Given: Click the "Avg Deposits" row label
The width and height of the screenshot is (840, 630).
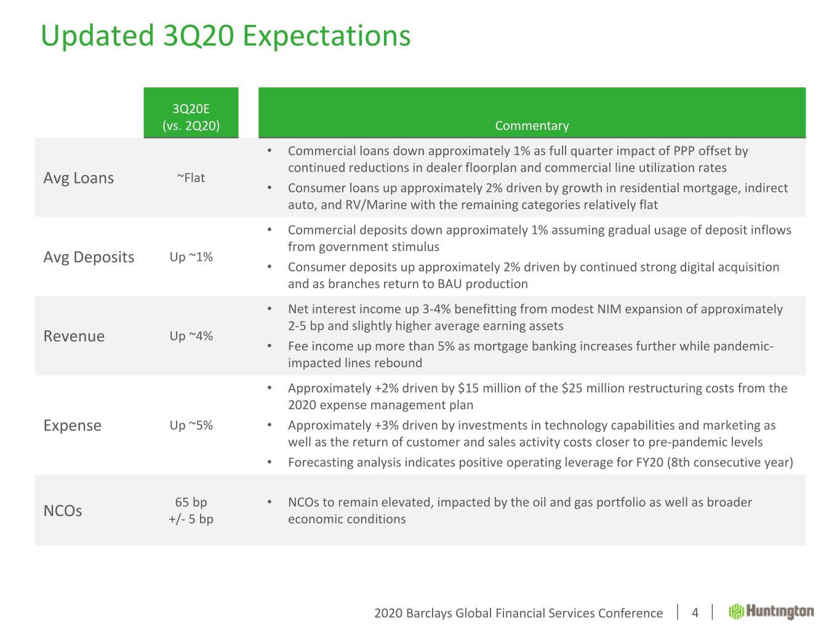Looking at the screenshot, I should click(x=89, y=257).
